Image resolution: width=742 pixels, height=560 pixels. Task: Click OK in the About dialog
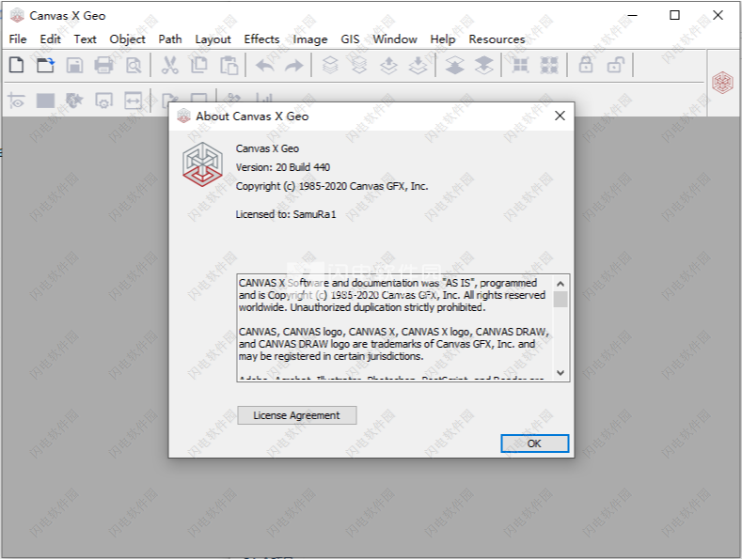point(535,443)
